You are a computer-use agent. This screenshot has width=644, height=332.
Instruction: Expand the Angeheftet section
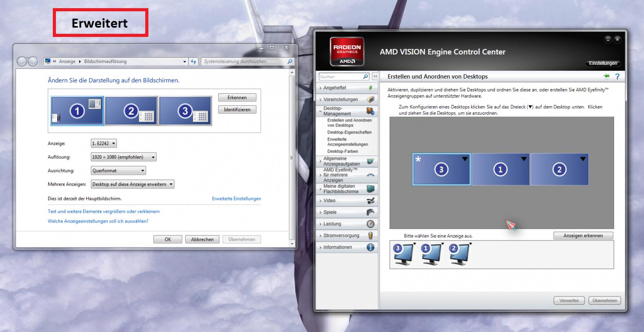click(x=320, y=88)
